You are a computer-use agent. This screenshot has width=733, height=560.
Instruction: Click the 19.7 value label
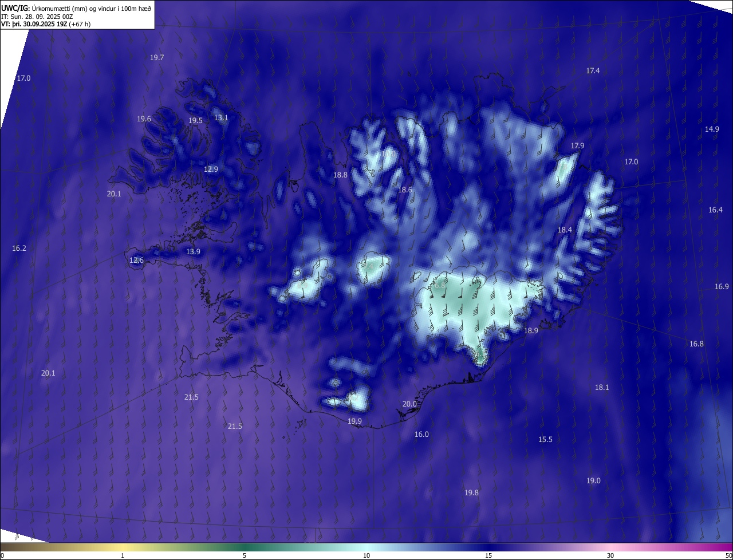[x=157, y=58]
